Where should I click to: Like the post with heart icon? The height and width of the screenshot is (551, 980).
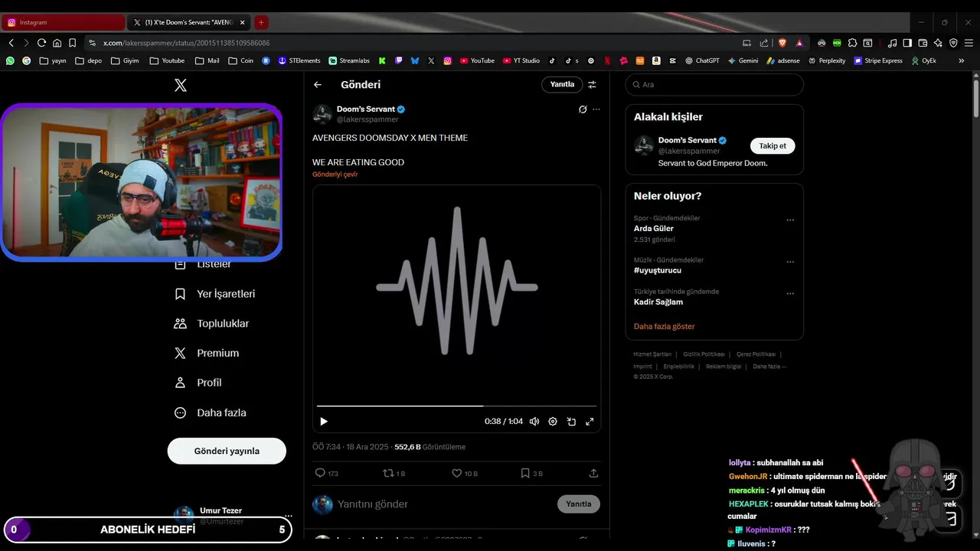464,473
